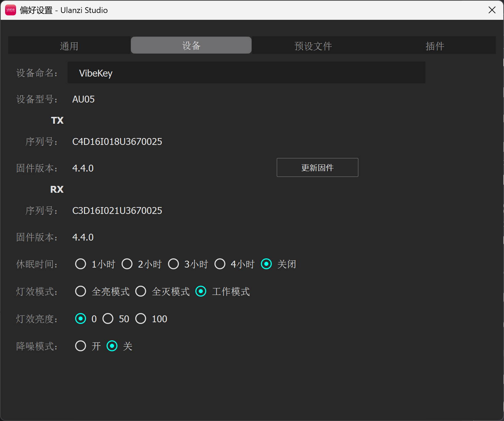
Task: Click the 休眠时间 label
Action: click(x=37, y=264)
